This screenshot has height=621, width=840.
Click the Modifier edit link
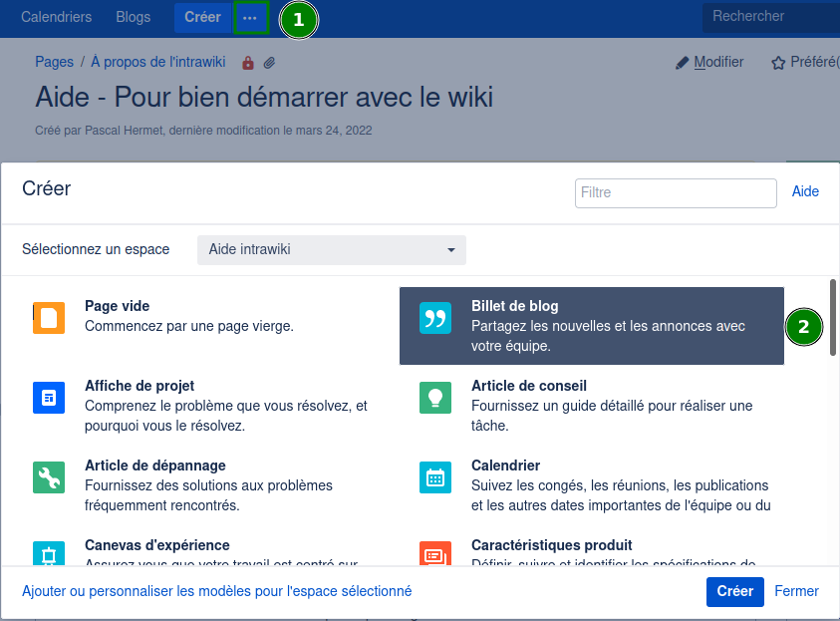point(718,63)
